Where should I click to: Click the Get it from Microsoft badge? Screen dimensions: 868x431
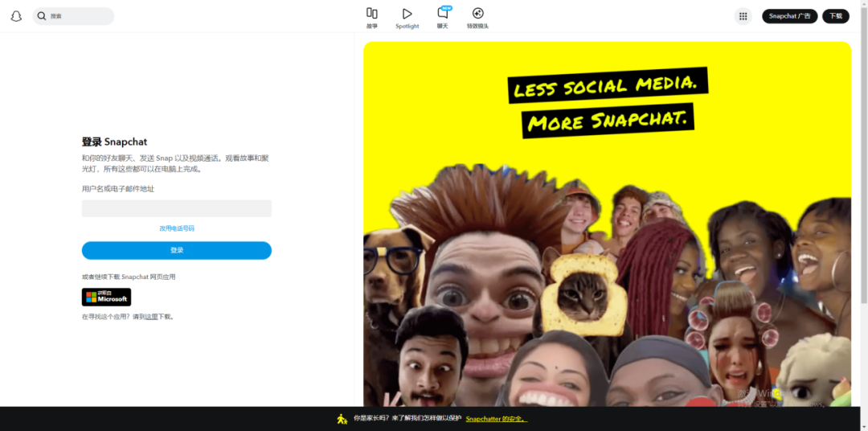point(106,298)
